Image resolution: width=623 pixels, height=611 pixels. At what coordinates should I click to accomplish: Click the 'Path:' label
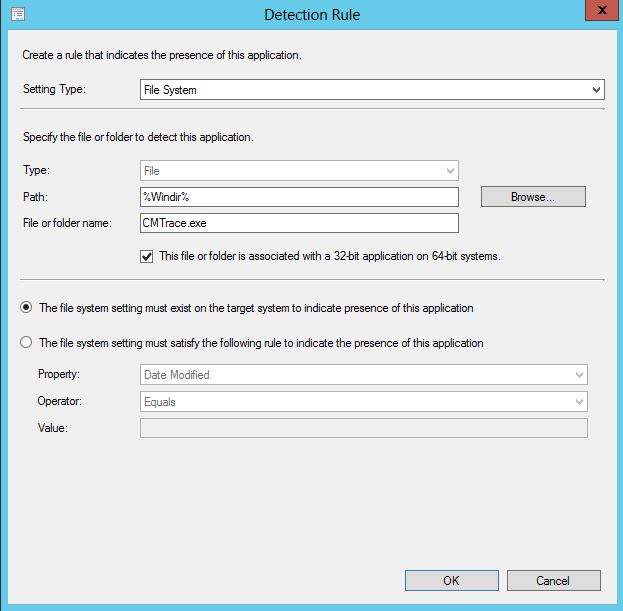[x=35, y=197]
